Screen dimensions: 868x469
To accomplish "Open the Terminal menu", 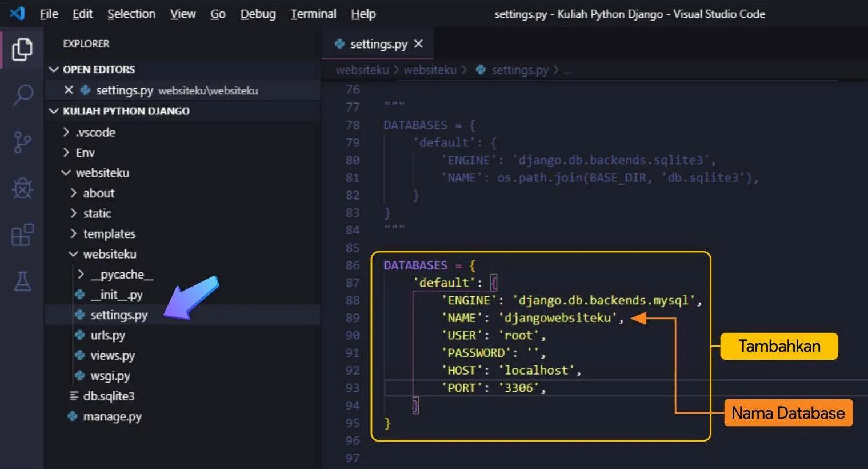I will coord(313,14).
